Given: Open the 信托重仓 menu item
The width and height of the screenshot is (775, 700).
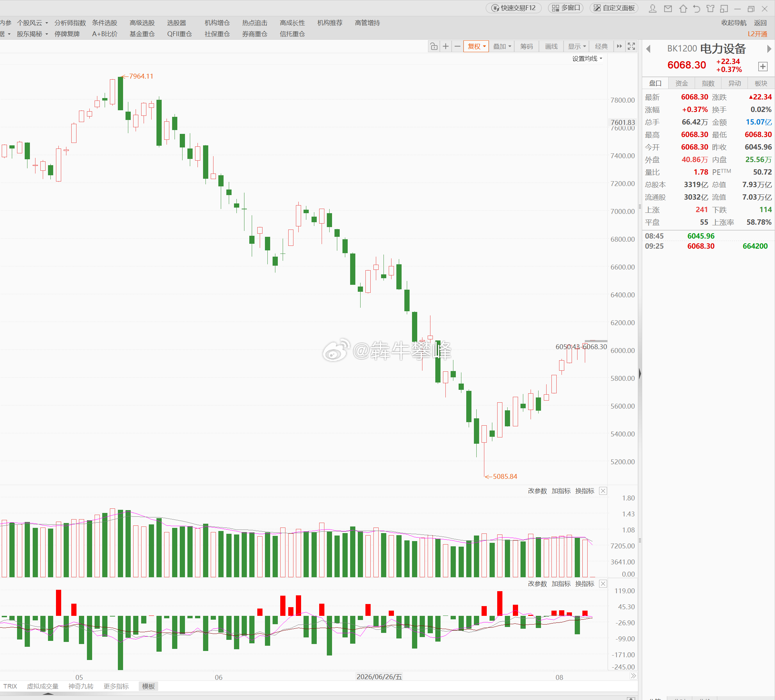Looking at the screenshot, I should coord(292,34).
